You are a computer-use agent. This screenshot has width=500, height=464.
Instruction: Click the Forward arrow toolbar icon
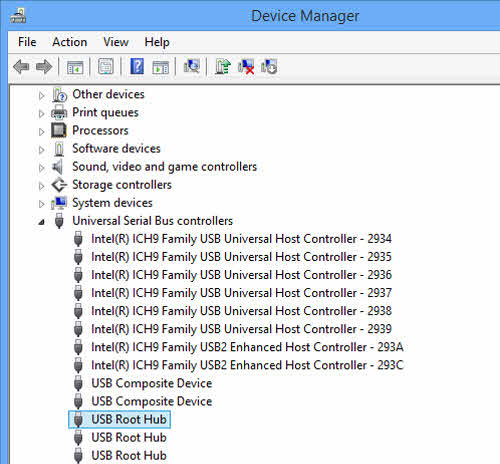(44, 67)
